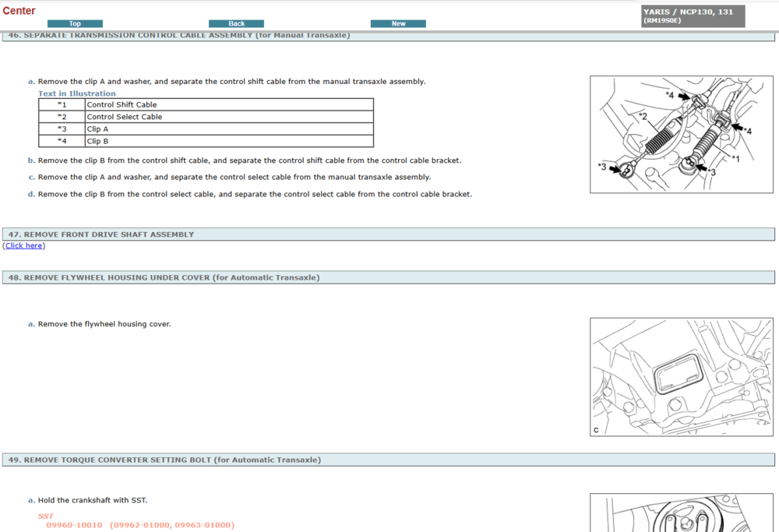Open the flywheel housing cover illustration
The image size is (779, 532).
[x=681, y=377]
